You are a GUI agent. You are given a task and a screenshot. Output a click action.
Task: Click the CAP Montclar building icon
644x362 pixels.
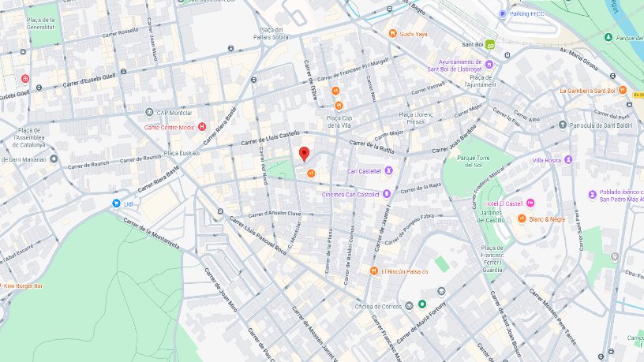pyautogui.click(x=149, y=112)
